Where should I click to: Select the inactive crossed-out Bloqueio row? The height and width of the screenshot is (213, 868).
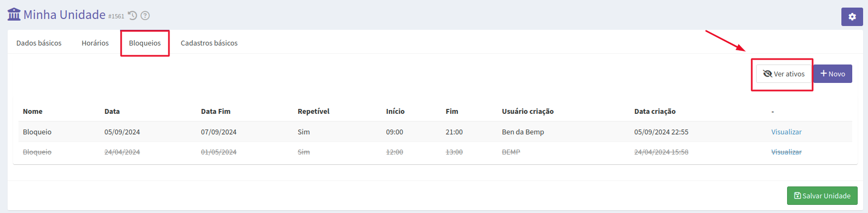click(435, 152)
